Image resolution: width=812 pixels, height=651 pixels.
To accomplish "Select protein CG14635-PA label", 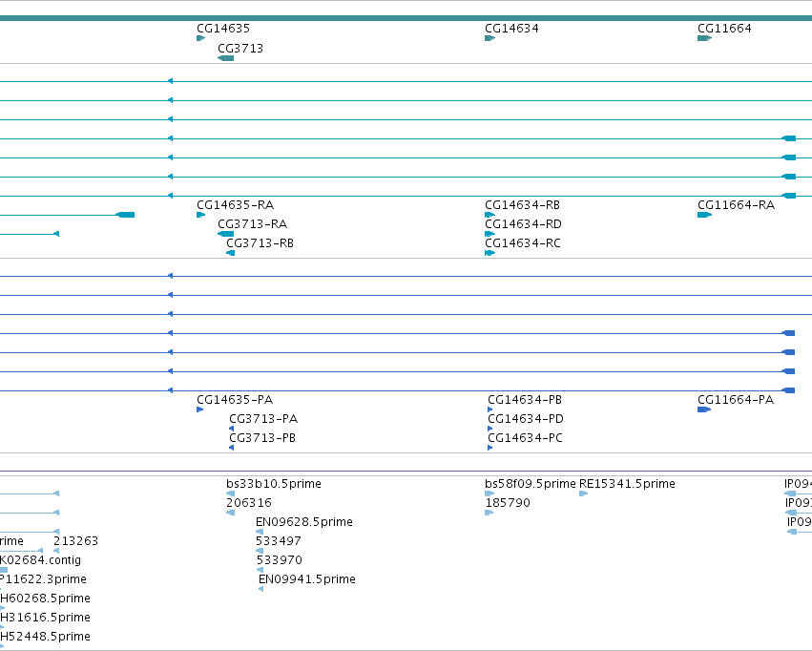I will pos(235,400).
